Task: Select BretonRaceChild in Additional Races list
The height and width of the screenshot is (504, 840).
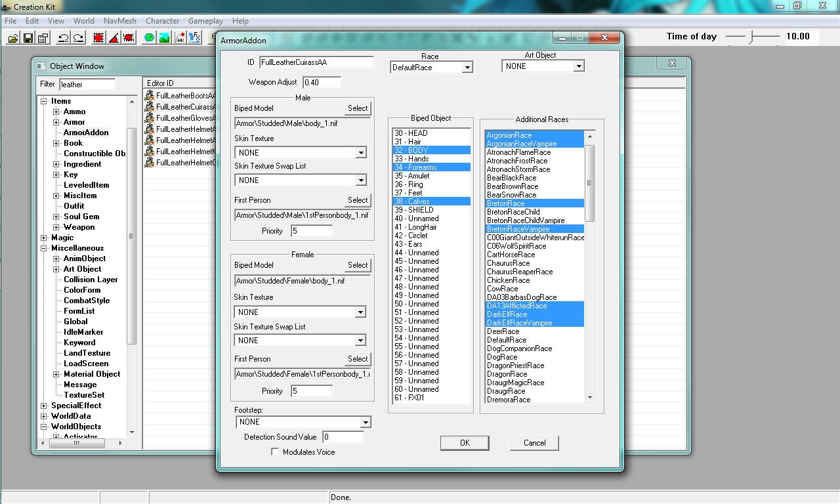Action: click(x=513, y=212)
